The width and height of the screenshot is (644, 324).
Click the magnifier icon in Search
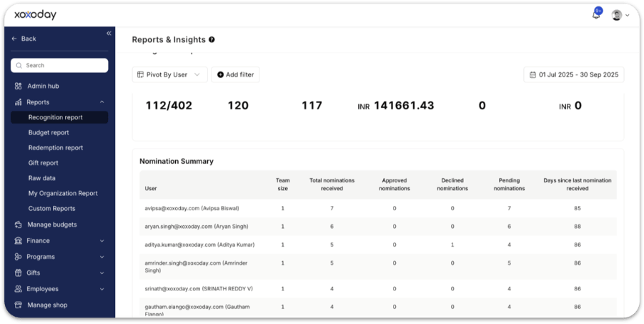click(19, 65)
